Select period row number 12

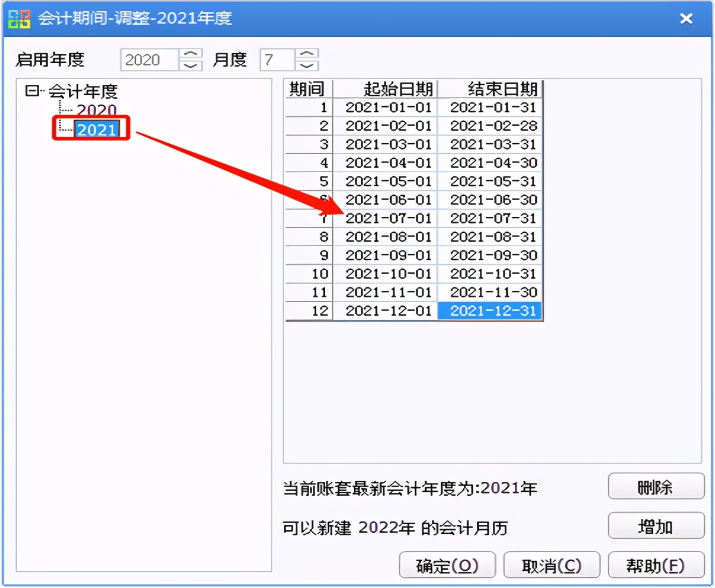[x=309, y=311]
